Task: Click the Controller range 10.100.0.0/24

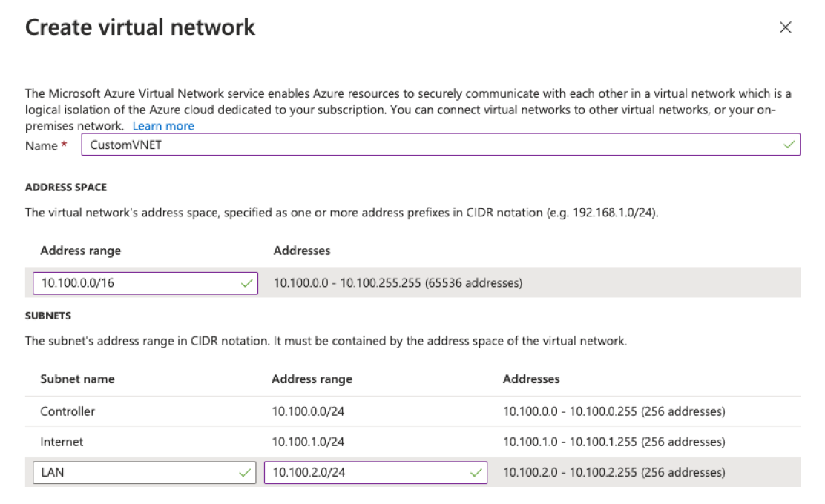Action: (308, 411)
